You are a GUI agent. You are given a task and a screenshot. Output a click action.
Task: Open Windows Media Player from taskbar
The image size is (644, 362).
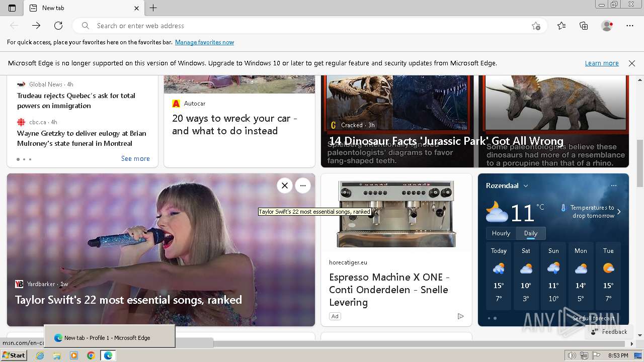74,355
